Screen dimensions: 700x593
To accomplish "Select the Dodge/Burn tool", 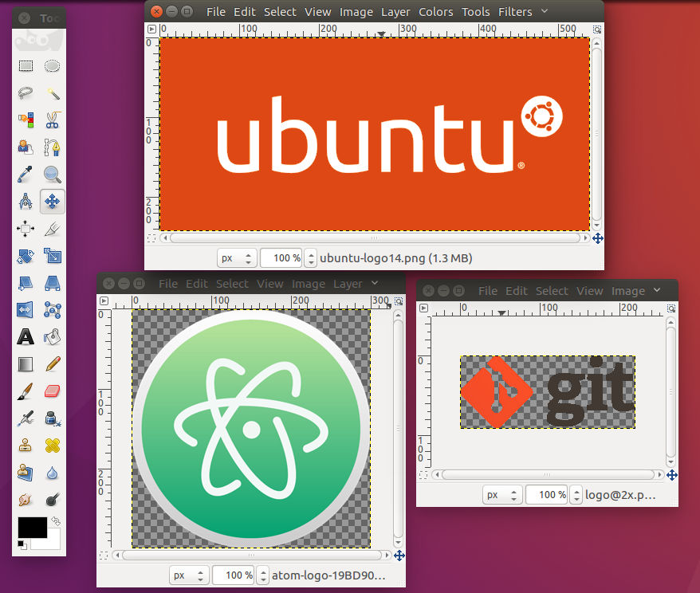I will (x=53, y=499).
